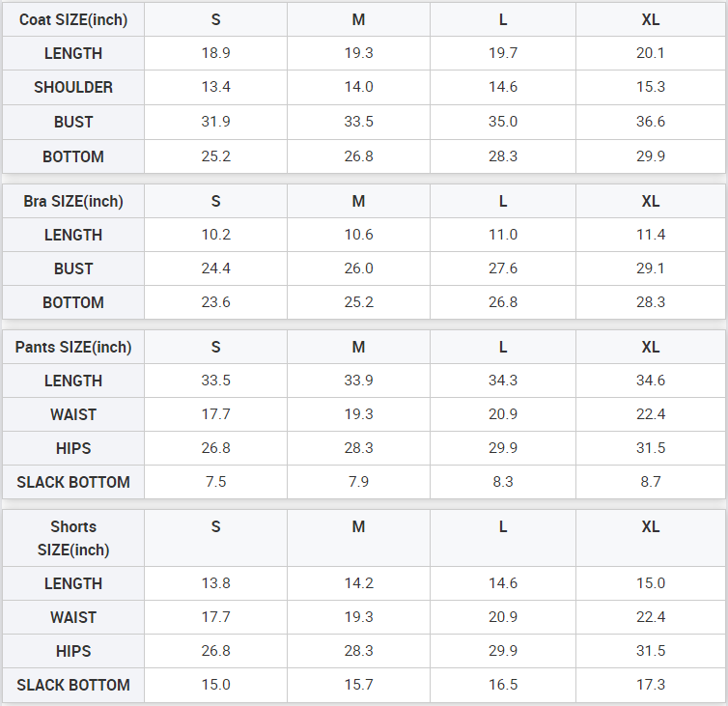Select Bra LENGTH value 10.6 for M

(358, 235)
